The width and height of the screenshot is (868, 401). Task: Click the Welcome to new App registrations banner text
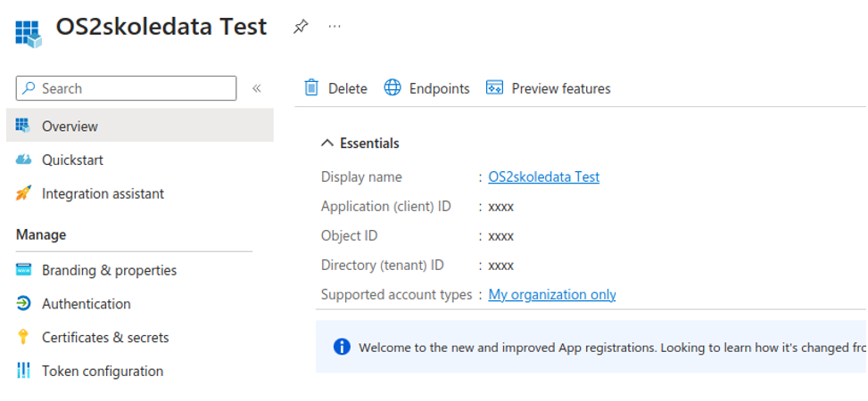[x=612, y=348]
